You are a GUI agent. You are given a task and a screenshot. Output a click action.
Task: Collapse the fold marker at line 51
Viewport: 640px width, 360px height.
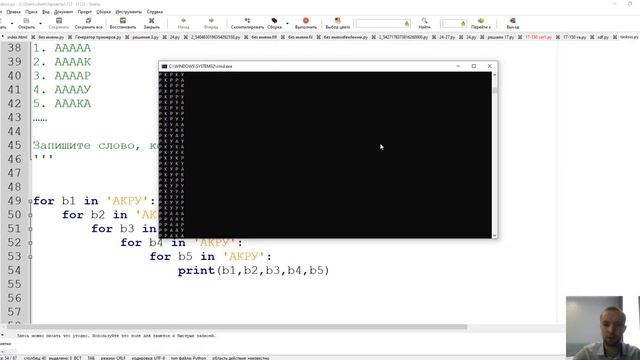tap(30, 229)
